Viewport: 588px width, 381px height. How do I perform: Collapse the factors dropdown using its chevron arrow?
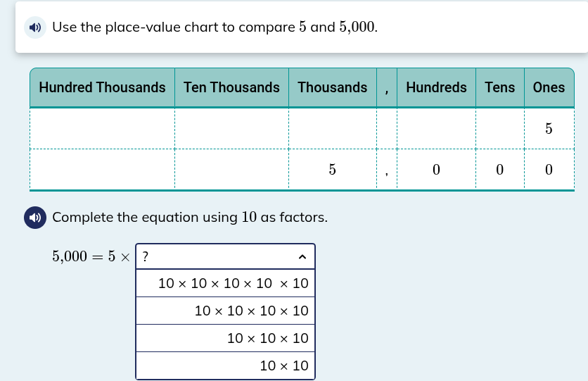coord(302,257)
